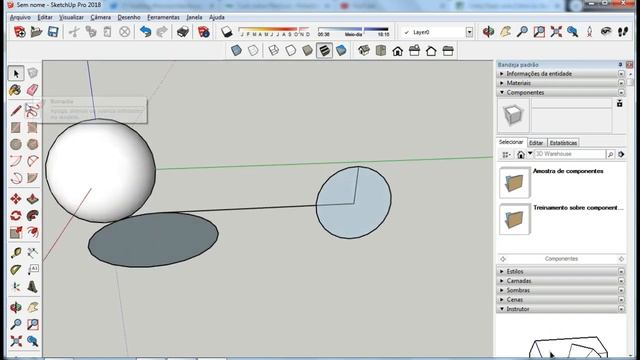Collapse the Componentes panel
This screenshot has height=360, width=640.
561,93
